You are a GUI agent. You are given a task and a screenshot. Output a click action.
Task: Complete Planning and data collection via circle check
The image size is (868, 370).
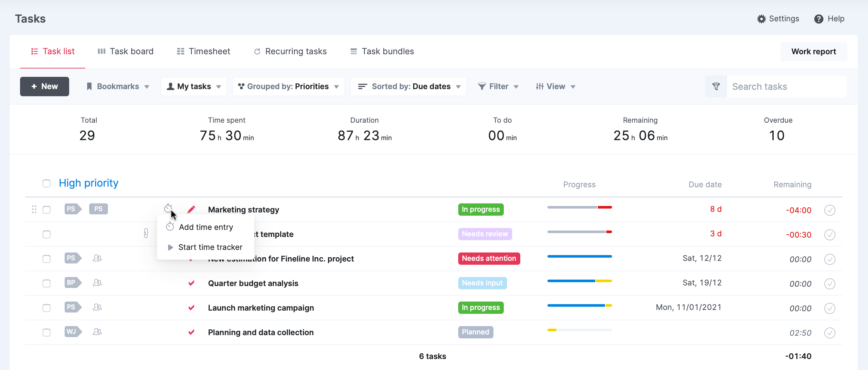coord(830,333)
